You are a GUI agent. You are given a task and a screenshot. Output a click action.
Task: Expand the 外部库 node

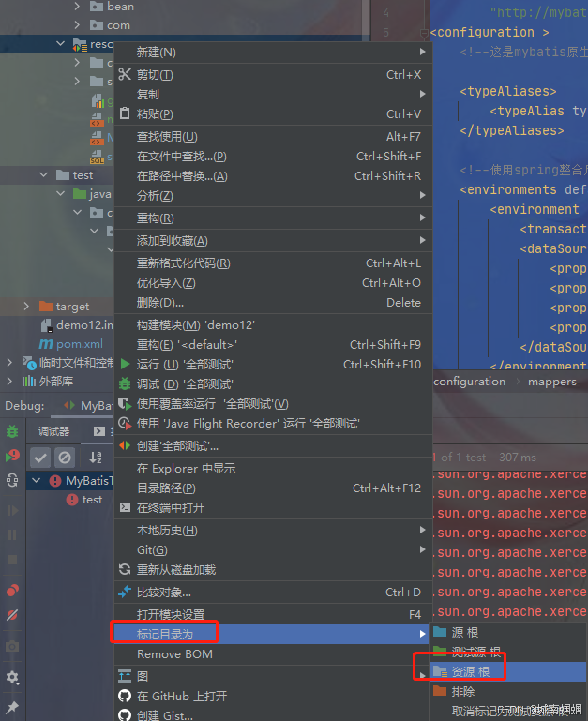(9, 381)
